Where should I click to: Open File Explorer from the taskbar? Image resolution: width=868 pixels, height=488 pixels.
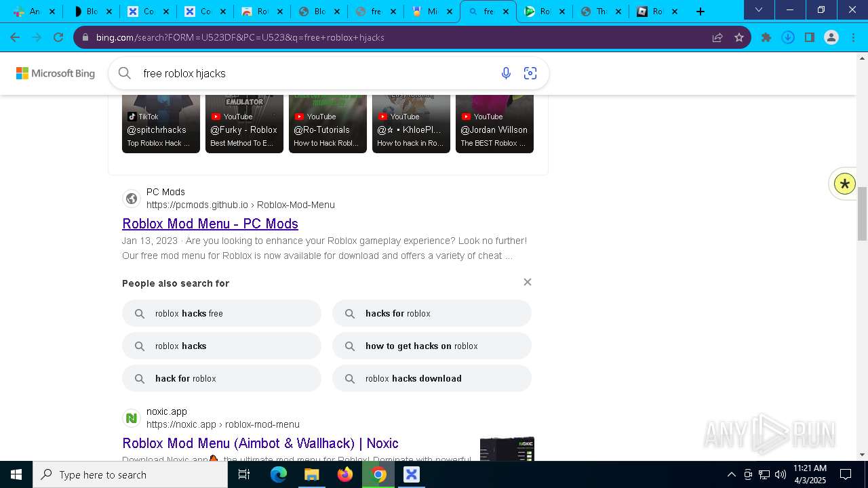tap(311, 474)
